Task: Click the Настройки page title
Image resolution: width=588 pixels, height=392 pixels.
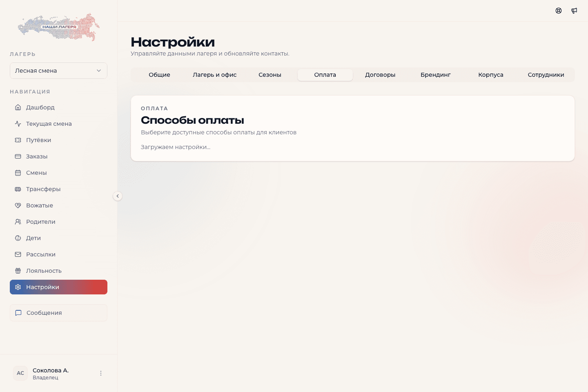Action: (173, 42)
